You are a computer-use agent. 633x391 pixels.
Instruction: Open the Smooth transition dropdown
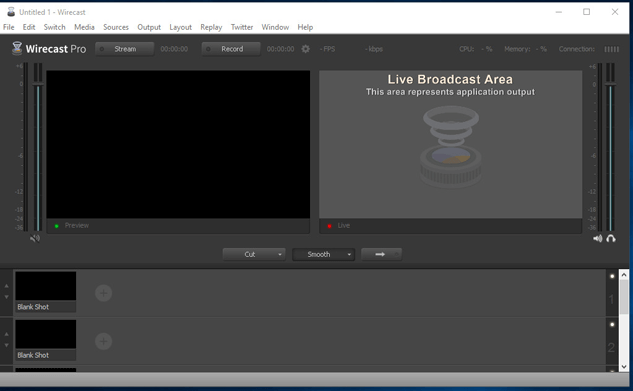click(323, 254)
